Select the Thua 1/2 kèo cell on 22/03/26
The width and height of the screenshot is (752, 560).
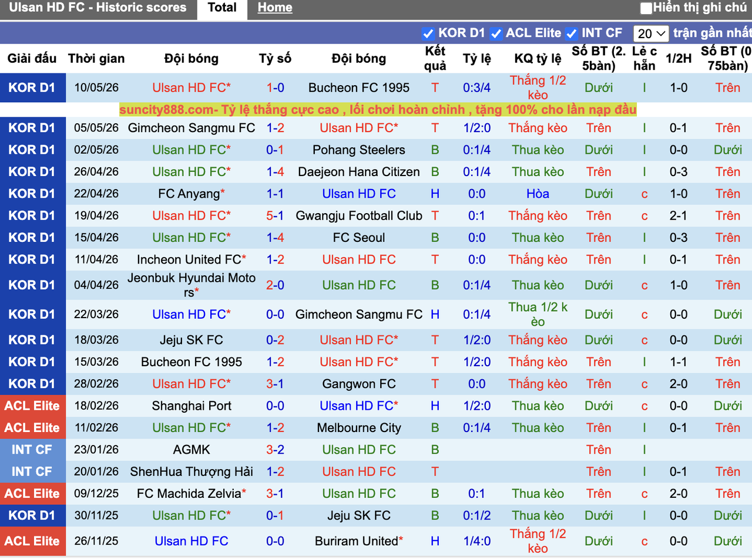point(538,315)
